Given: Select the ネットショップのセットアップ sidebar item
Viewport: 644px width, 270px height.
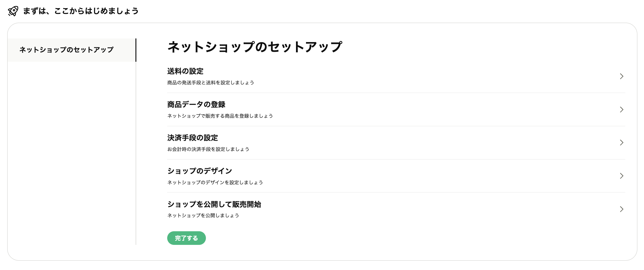Looking at the screenshot, I should tap(66, 50).
